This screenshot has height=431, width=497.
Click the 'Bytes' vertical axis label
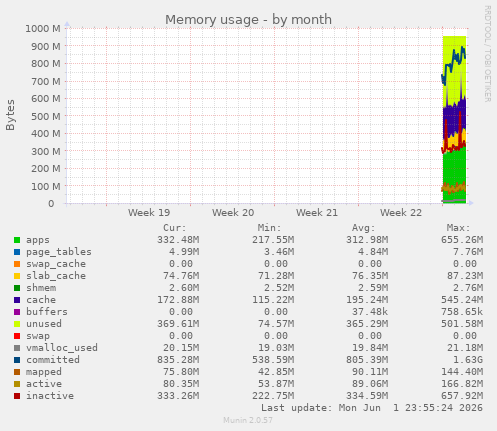[10, 115]
